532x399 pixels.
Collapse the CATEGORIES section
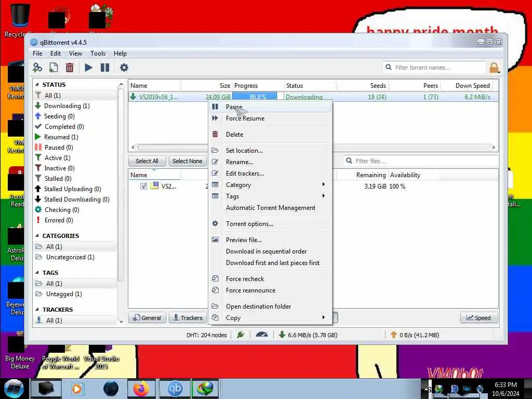(x=37, y=235)
